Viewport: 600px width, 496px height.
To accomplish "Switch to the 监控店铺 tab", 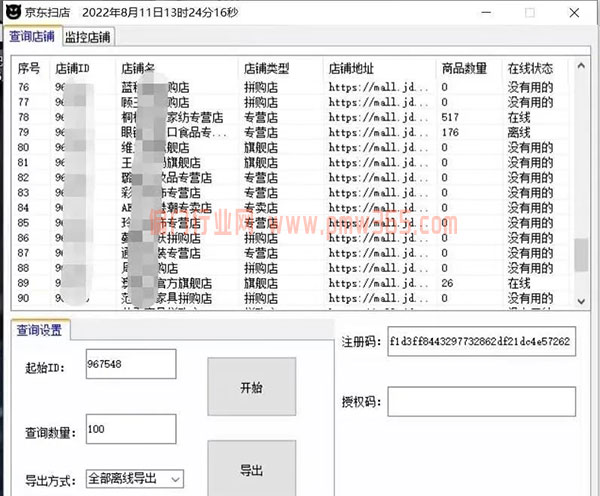I will point(88,38).
